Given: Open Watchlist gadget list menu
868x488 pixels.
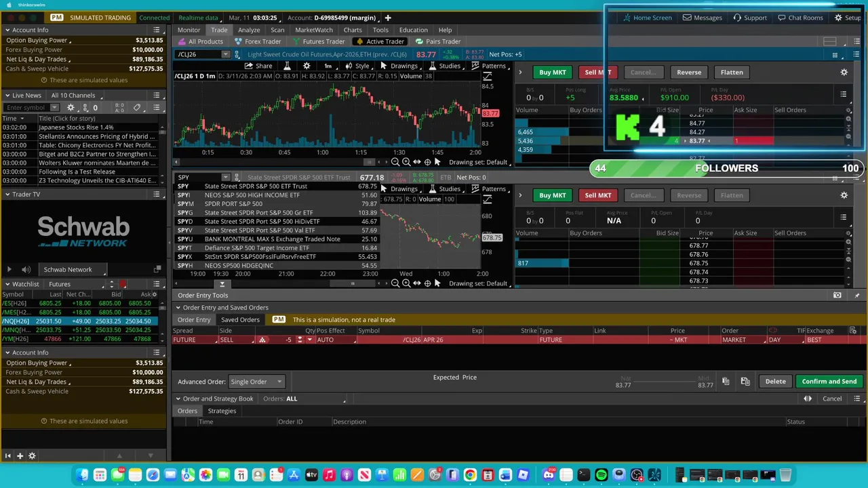Looking at the screenshot, I should 157,284.
